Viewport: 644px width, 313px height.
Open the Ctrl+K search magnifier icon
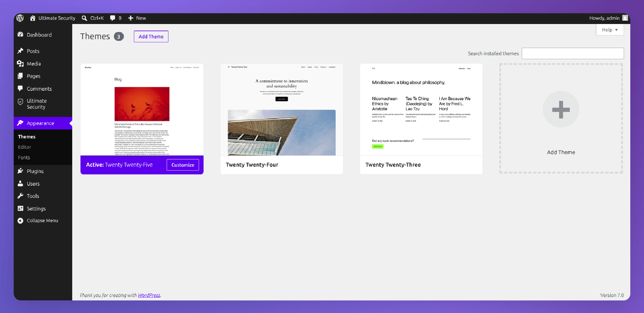[x=84, y=18]
